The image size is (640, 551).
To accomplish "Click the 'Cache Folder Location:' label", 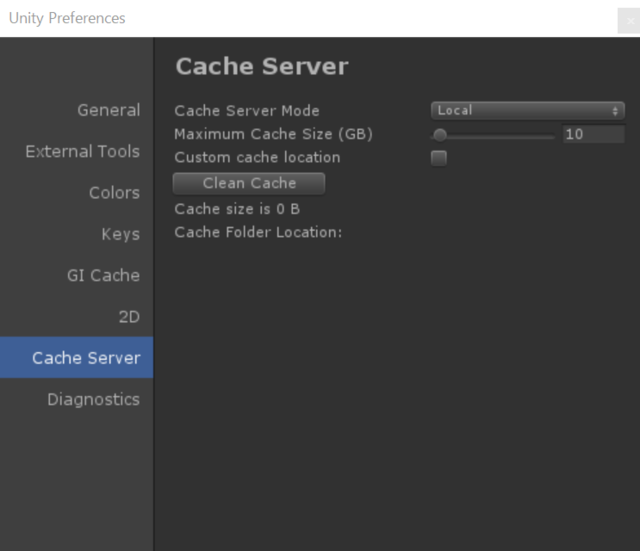I will tap(258, 232).
